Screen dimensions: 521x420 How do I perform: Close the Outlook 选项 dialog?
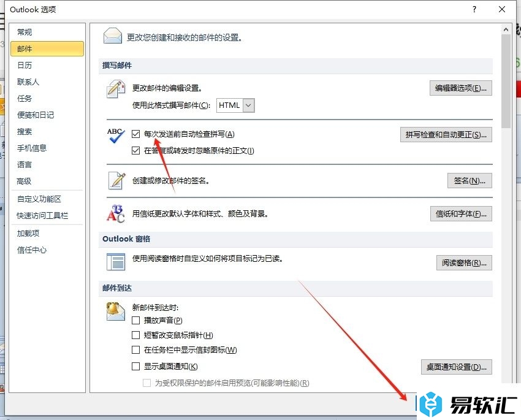click(502, 9)
